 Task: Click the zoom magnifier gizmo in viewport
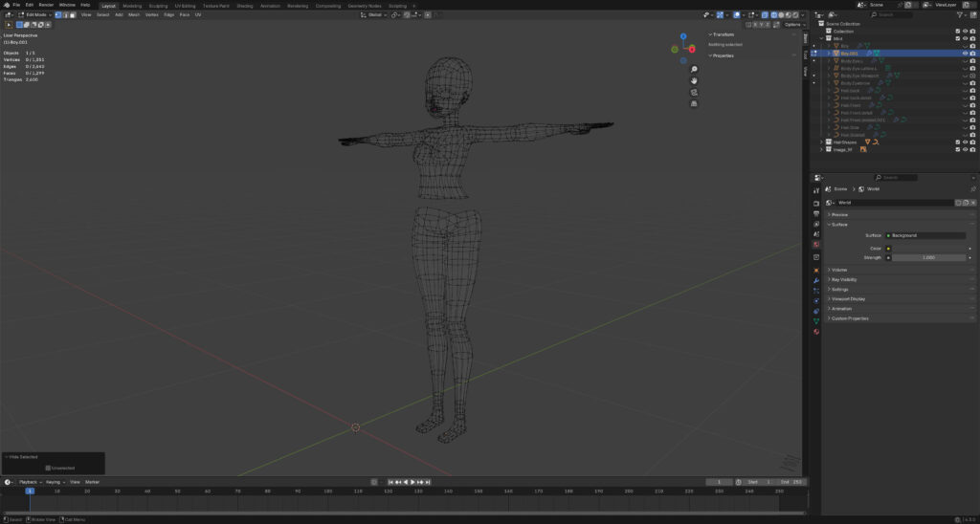[694, 70]
